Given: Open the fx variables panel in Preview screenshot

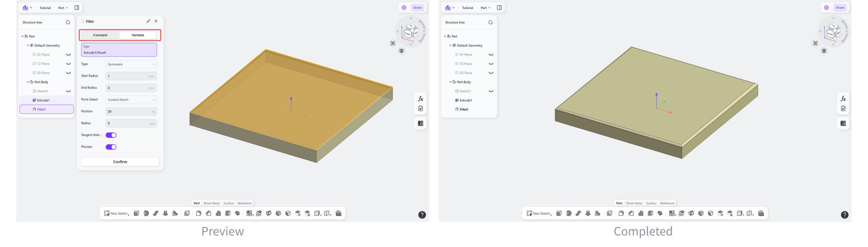Looking at the screenshot, I should pos(420,99).
